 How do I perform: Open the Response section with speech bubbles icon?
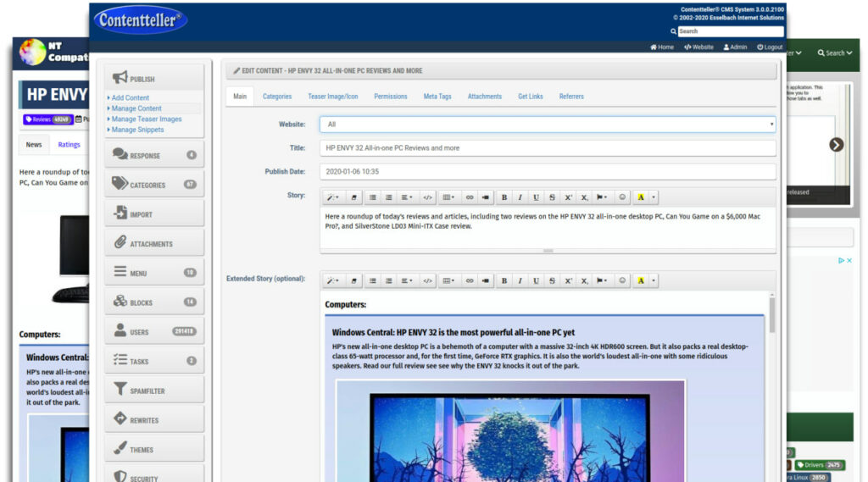[x=154, y=155]
